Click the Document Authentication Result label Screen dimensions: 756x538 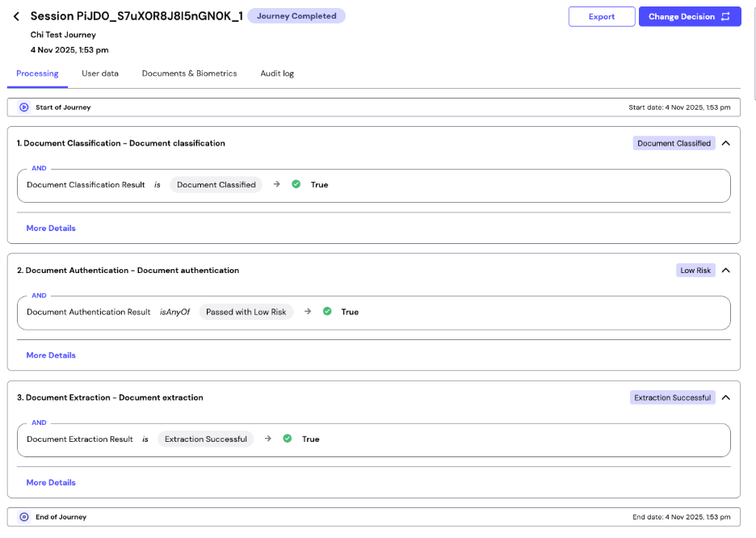(x=89, y=312)
